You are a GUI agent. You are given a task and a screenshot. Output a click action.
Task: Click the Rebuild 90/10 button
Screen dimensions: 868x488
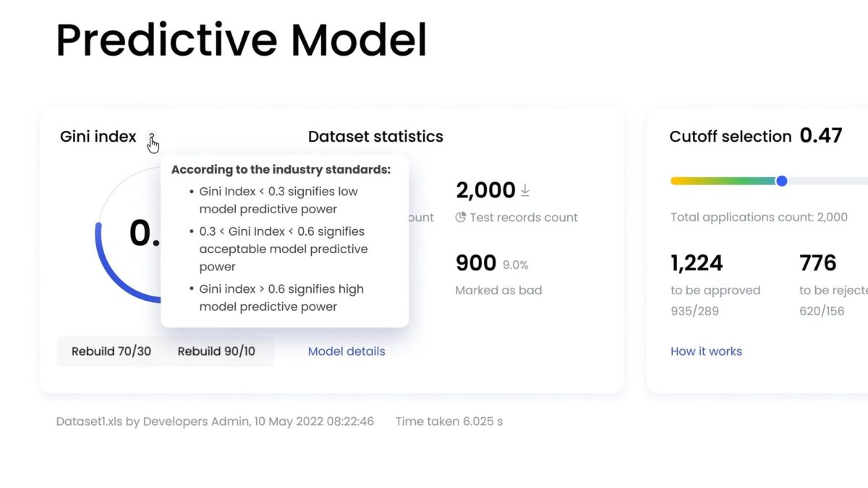(x=218, y=351)
